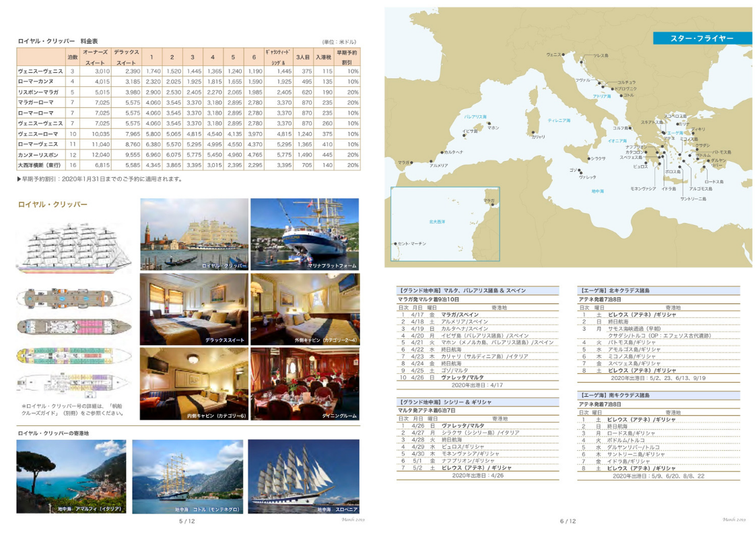Select the アルメリア map label
The height and width of the screenshot is (535, 756).
(x=439, y=166)
